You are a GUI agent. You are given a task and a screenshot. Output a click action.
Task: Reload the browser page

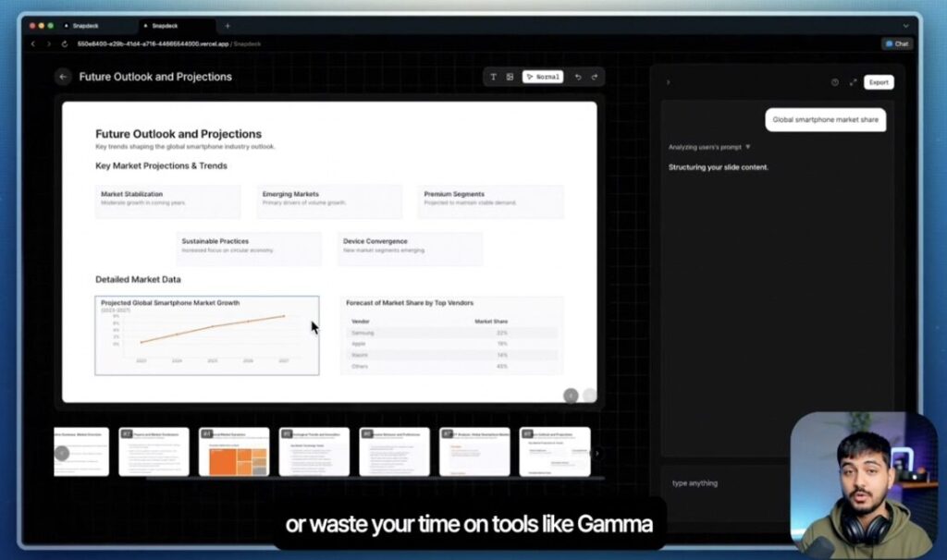[x=64, y=43]
